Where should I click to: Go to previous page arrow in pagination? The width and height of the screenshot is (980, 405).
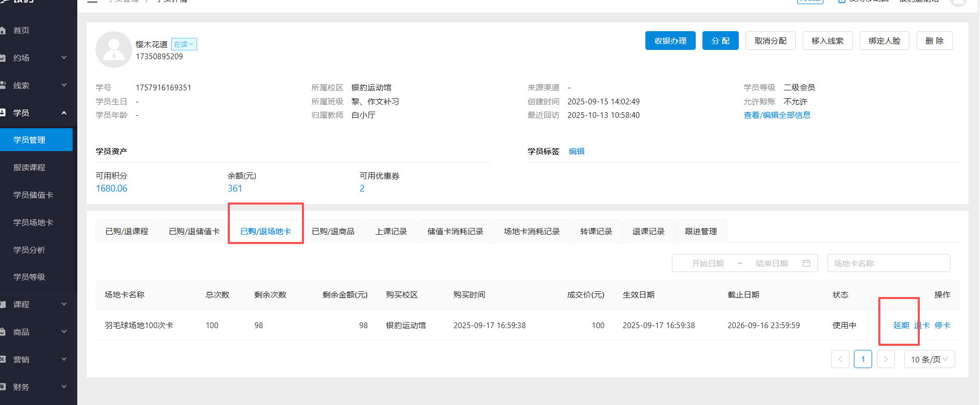tap(840, 359)
